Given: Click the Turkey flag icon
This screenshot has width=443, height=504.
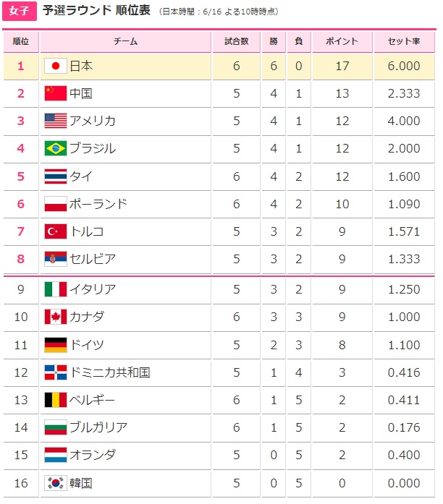Looking at the screenshot, I should (55, 231).
